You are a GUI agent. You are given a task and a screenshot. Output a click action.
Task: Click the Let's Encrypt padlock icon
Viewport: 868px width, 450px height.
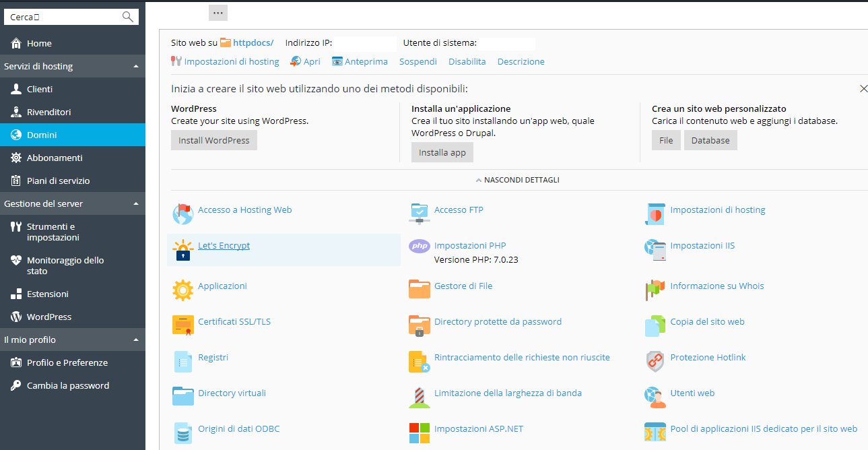[x=182, y=250]
